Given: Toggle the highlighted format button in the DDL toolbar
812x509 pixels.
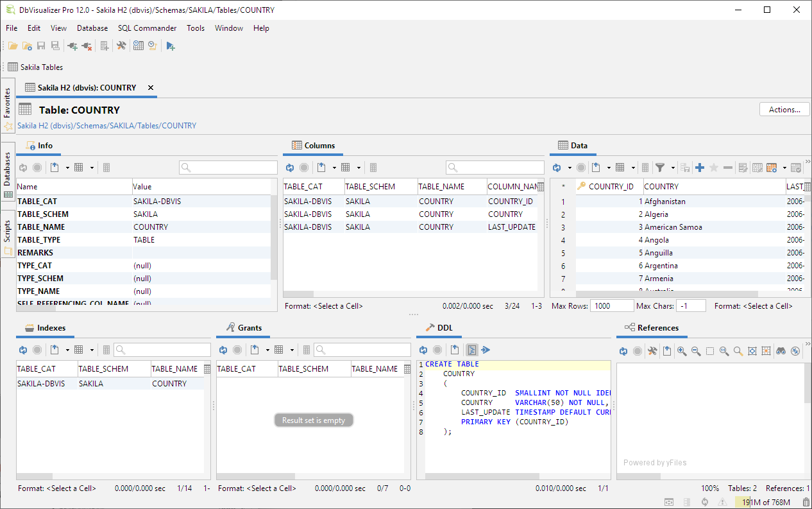Looking at the screenshot, I should coord(471,350).
